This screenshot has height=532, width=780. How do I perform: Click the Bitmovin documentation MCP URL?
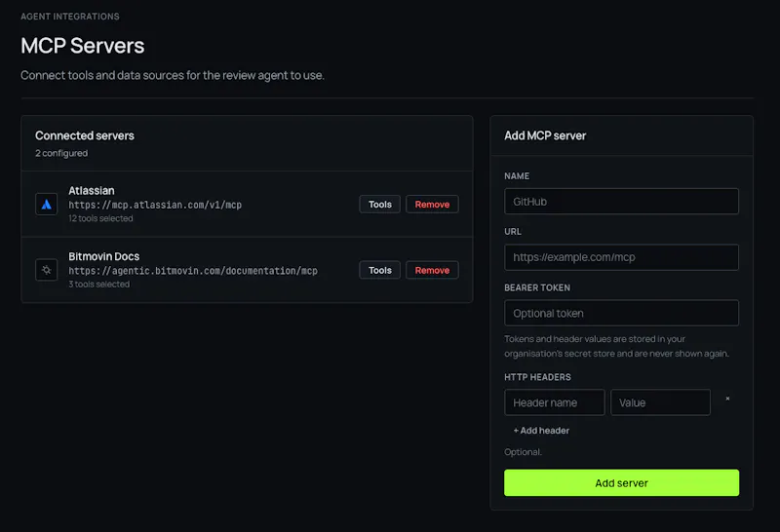click(193, 271)
